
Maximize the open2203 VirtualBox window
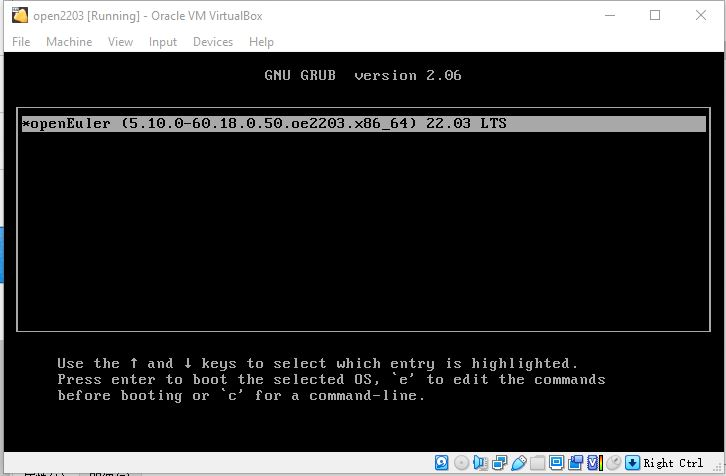coord(655,15)
